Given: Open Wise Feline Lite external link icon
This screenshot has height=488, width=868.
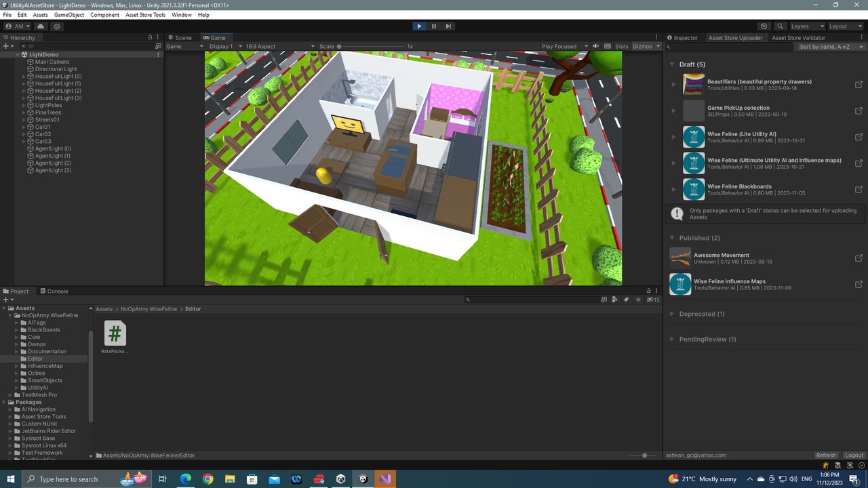Looking at the screenshot, I should pos(859,137).
